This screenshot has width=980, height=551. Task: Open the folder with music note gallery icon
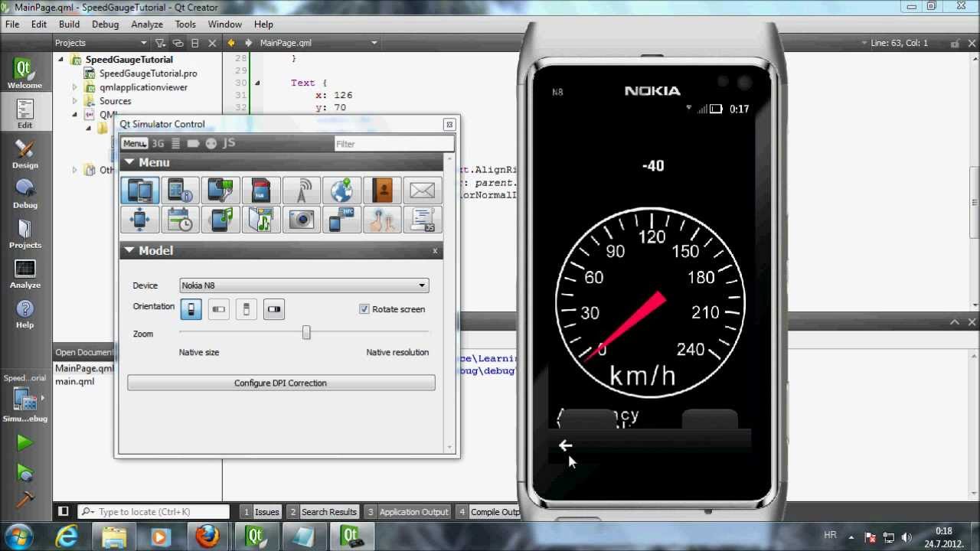pyautogui.click(x=261, y=220)
